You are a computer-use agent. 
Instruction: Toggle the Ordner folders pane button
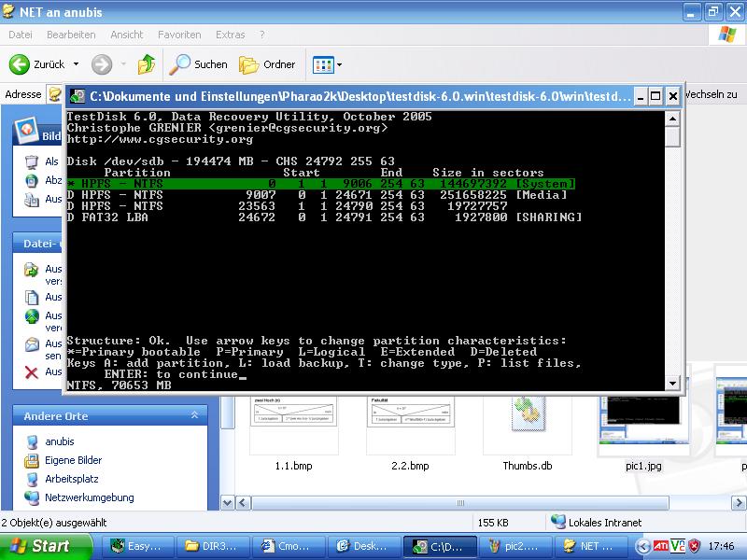(x=267, y=64)
